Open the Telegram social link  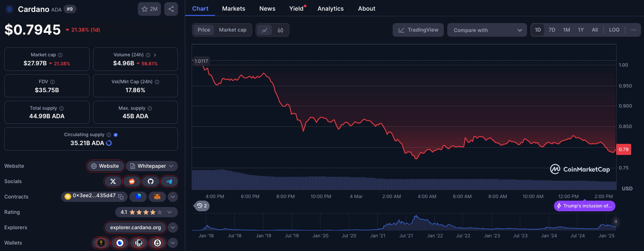tap(169, 181)
